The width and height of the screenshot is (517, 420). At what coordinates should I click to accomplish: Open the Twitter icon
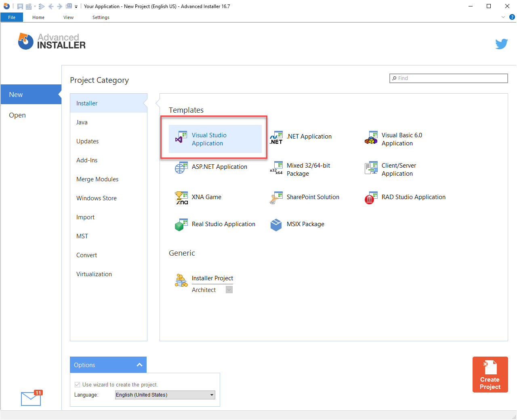point(501,44)
